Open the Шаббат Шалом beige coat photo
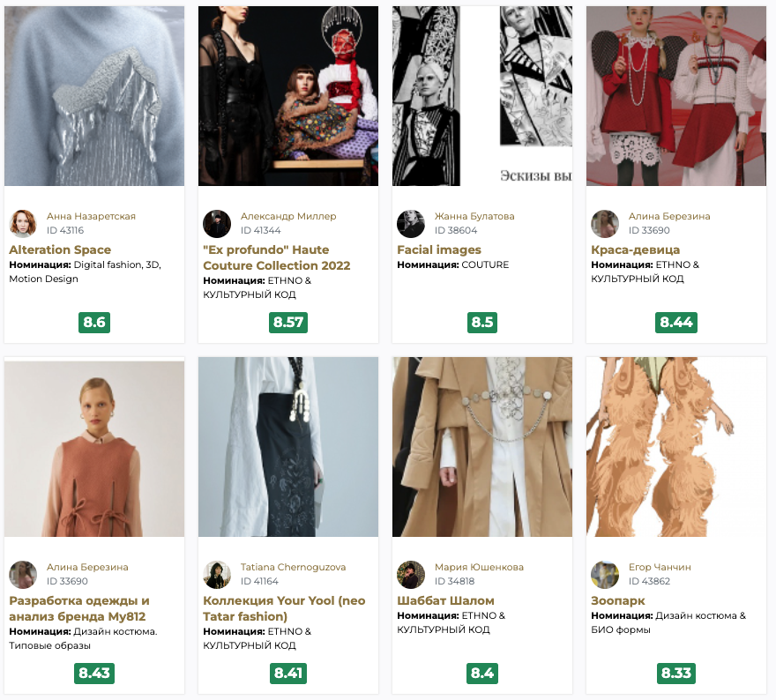The width and height of the screenshot is (776, 700). click(x=482, y=447)
